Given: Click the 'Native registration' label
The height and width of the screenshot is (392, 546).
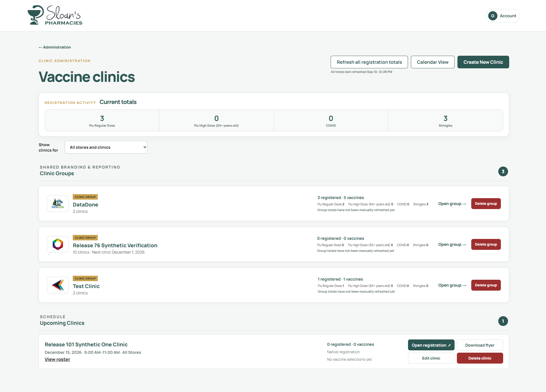Looking at the screenshot, I should [343, 352].
